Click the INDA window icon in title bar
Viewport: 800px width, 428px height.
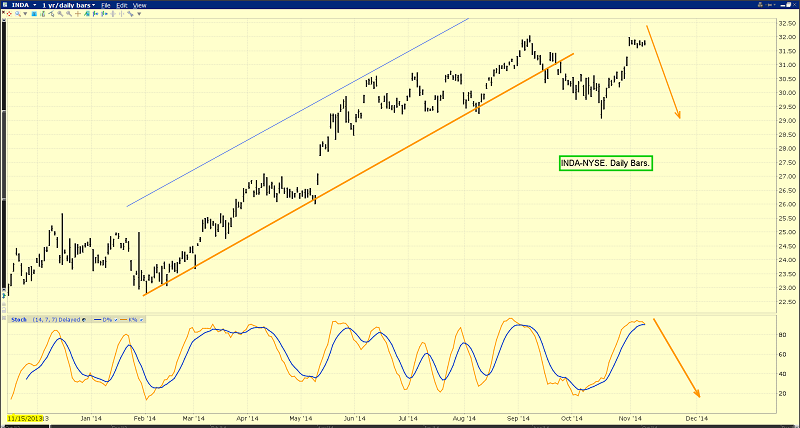pyautogui.click(x=6, y=5)
